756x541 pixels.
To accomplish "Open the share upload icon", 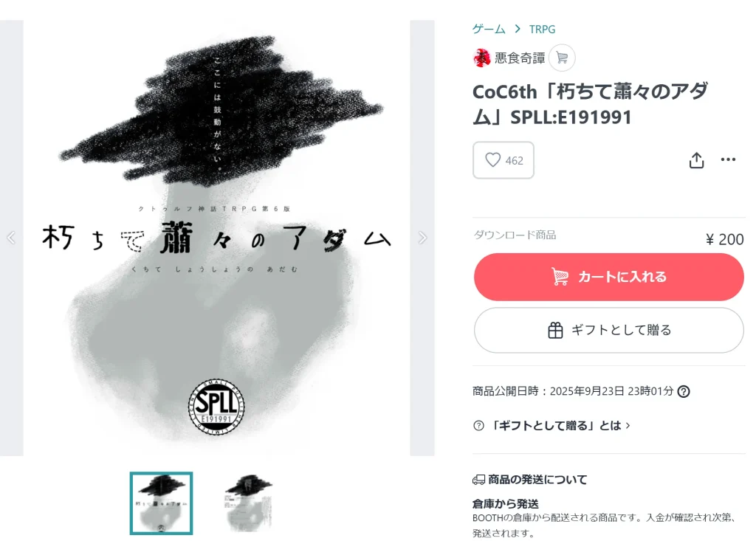I will coord(696,160).
